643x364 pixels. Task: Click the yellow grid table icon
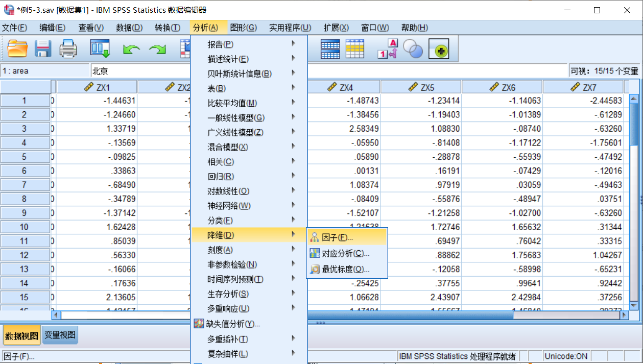click(355, 49)
